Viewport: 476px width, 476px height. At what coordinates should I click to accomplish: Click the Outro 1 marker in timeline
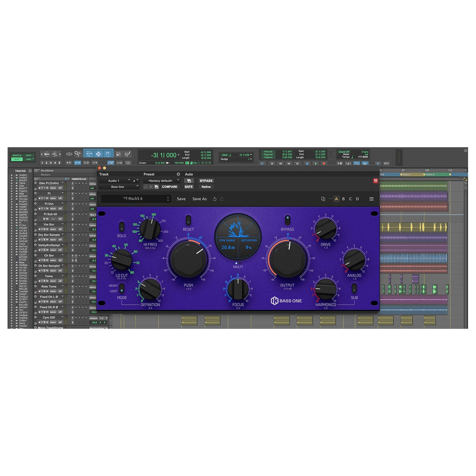(x=405, y=175)
